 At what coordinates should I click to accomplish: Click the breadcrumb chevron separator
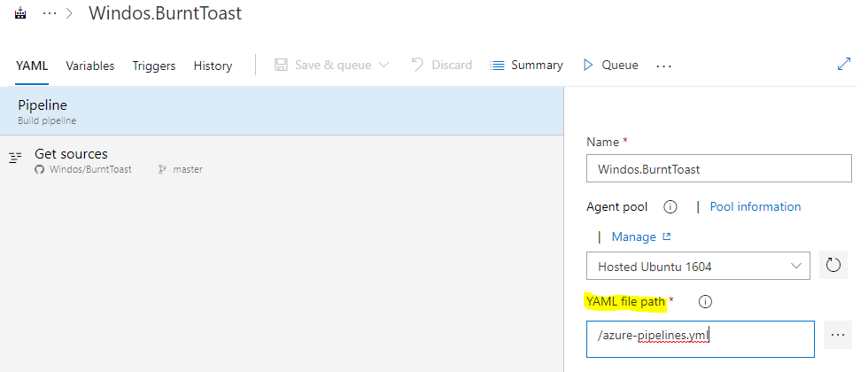[x=70, y=13]
